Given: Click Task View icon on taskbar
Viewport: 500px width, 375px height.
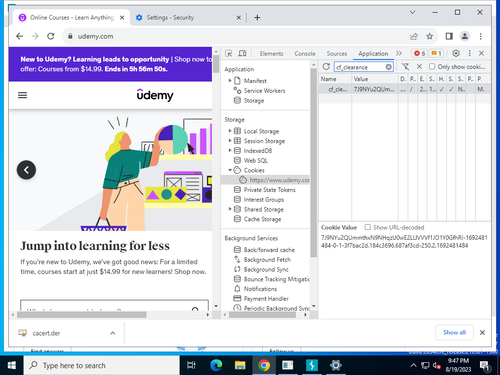Looking at the screenshot, I should click(x=191, y=366).
